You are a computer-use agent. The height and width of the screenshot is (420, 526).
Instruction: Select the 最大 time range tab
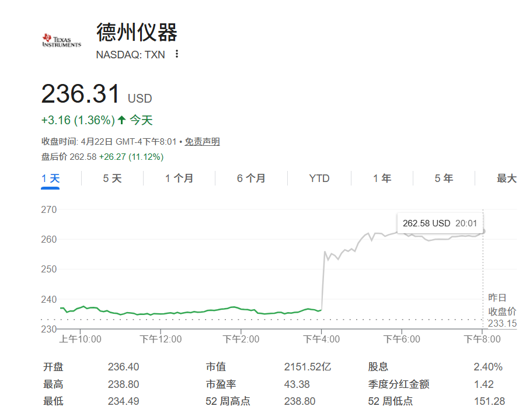[506, 178]
